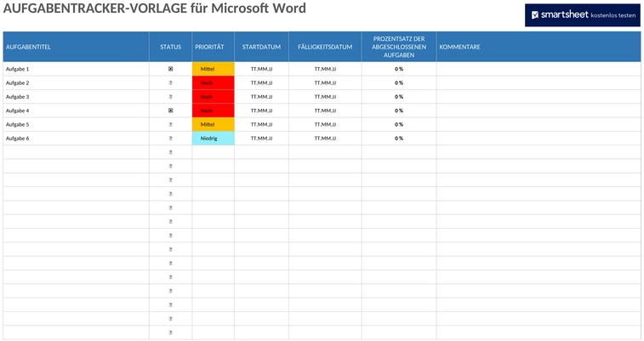The image size is (644, 341).
Task: Select the Aufgabe 2 title cell
Action: point(76,82)
